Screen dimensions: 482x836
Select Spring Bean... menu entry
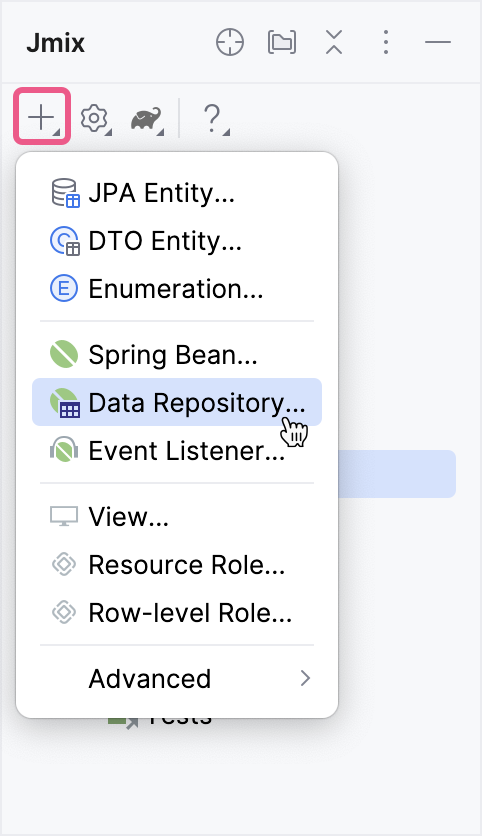click(x=177, y=355)
